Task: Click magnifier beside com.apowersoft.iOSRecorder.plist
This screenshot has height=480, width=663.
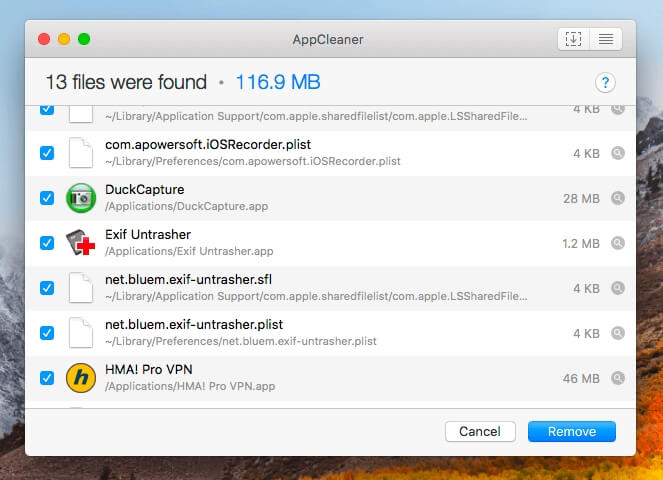Action: [618, 153]
